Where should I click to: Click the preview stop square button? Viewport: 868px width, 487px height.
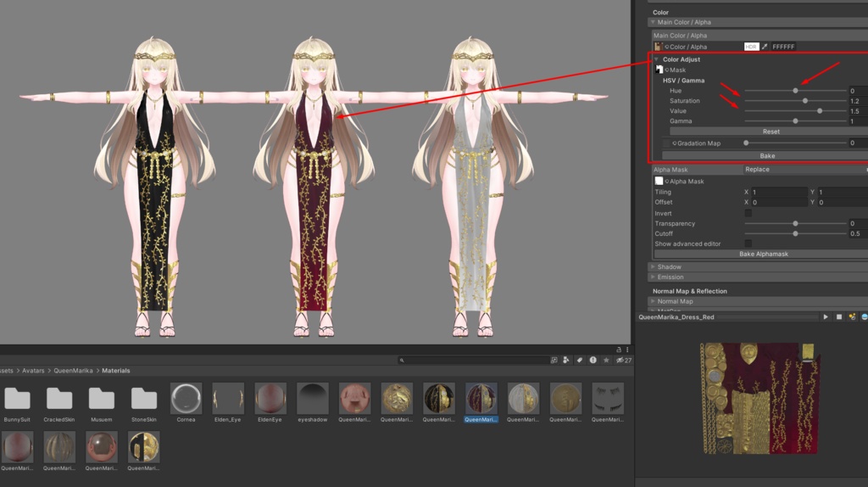click(838, 317)
